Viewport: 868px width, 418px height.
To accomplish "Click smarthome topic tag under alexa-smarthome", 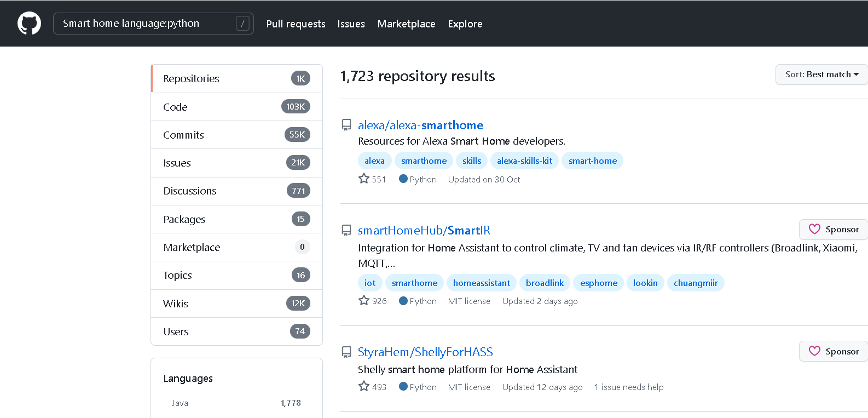I will (x=424, y=161).
